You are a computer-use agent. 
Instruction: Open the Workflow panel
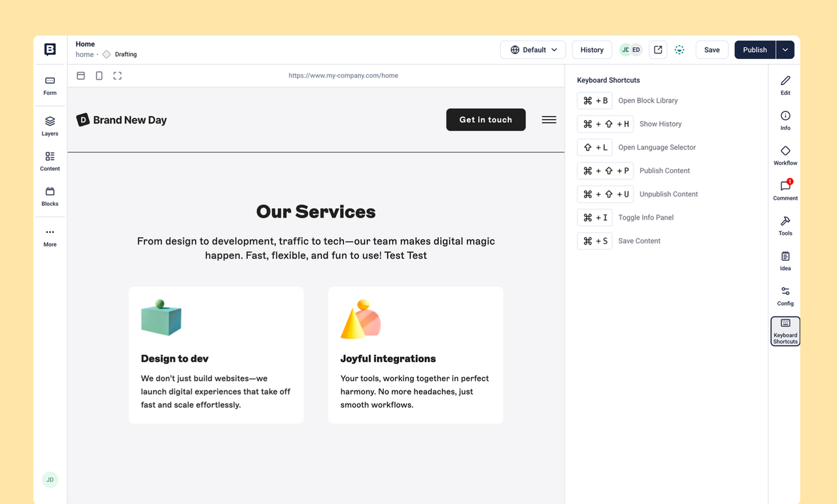tap(785, 156)
